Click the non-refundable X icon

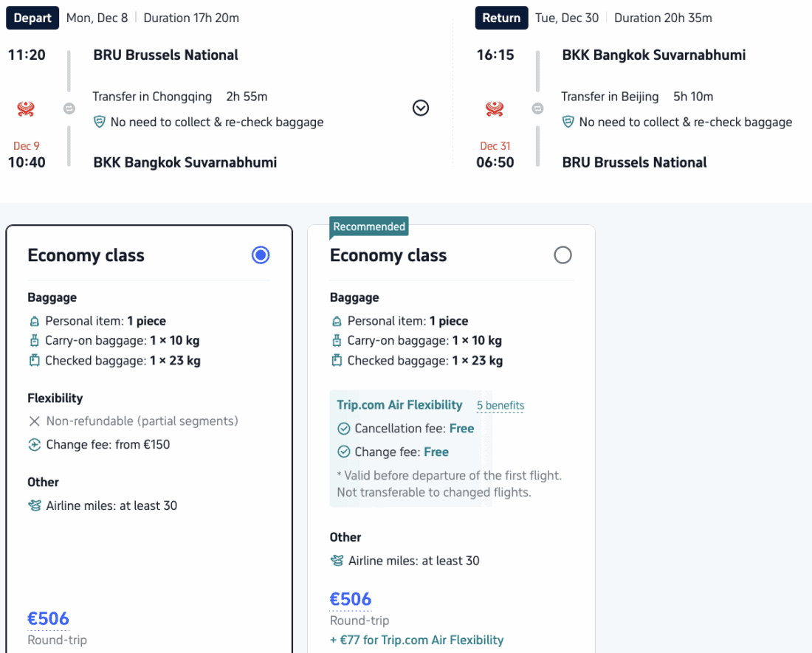34,421
